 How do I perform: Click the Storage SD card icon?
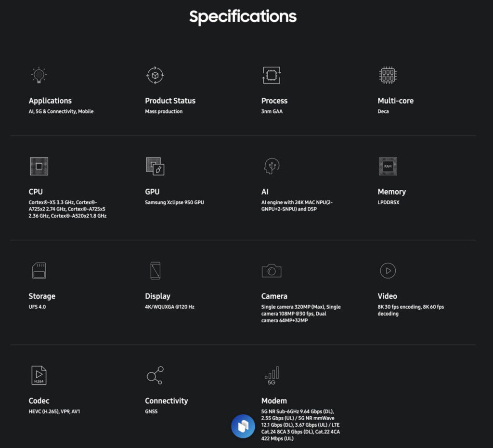[39, 271]
